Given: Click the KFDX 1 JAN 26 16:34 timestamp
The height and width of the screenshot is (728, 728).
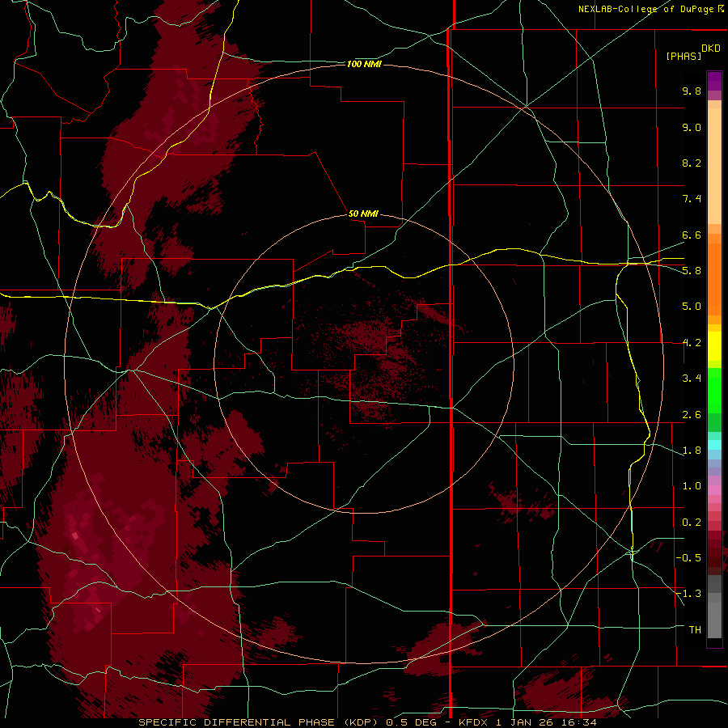Looking at the screenshot, I should (x=527, y=722).
